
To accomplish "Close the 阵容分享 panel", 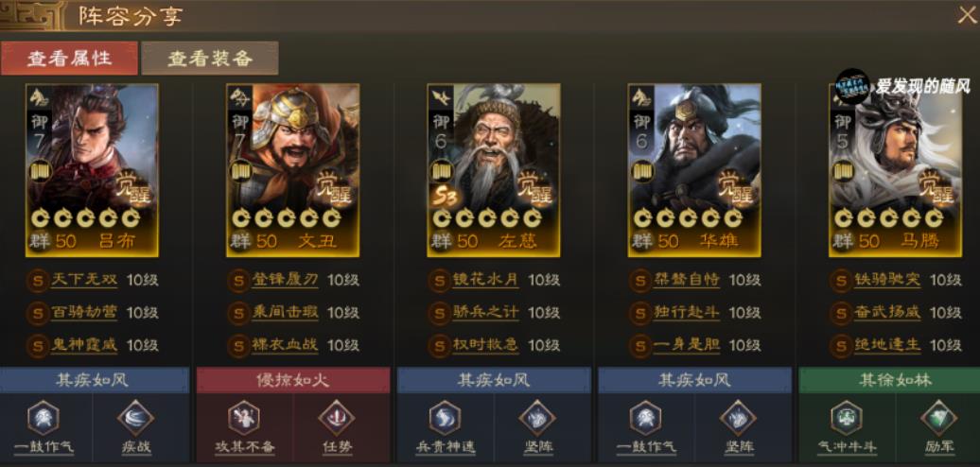I will click(966, 16).
